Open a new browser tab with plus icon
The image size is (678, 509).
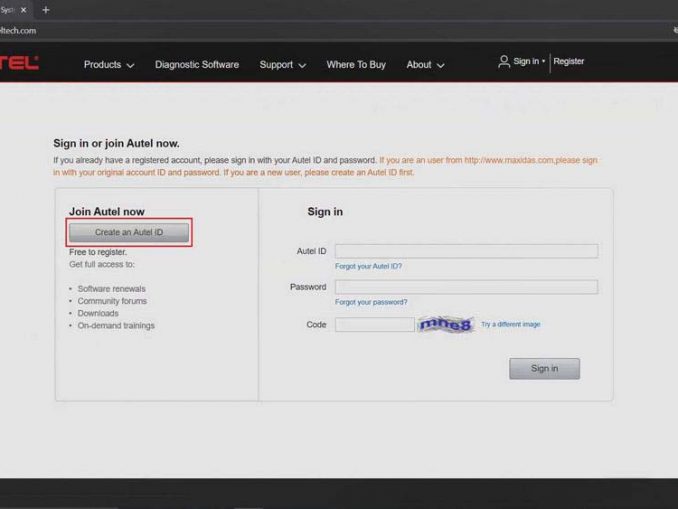point(46,10)
